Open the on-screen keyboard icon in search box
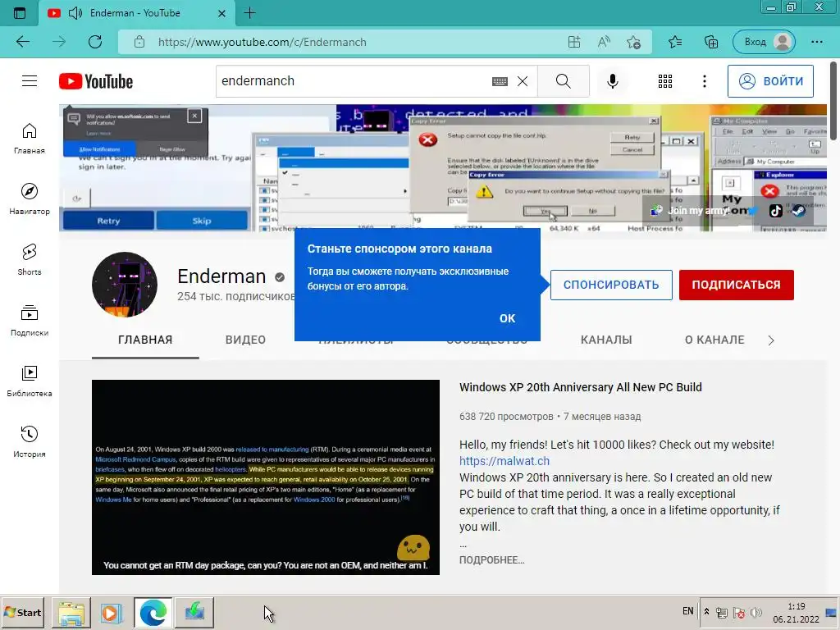This screenshot has width=840, height=630. pyautogui.click(x=500, y=81)
